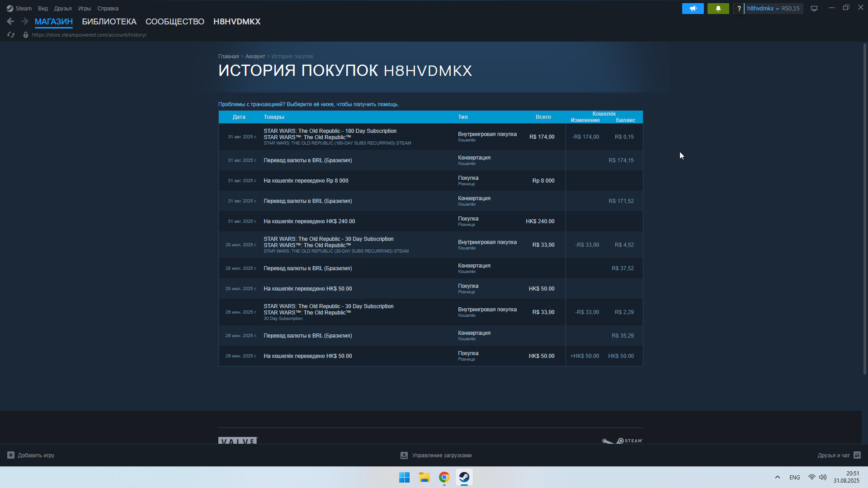
Task: Open the Friends and chat icon
Action: [x=857, y=455]
